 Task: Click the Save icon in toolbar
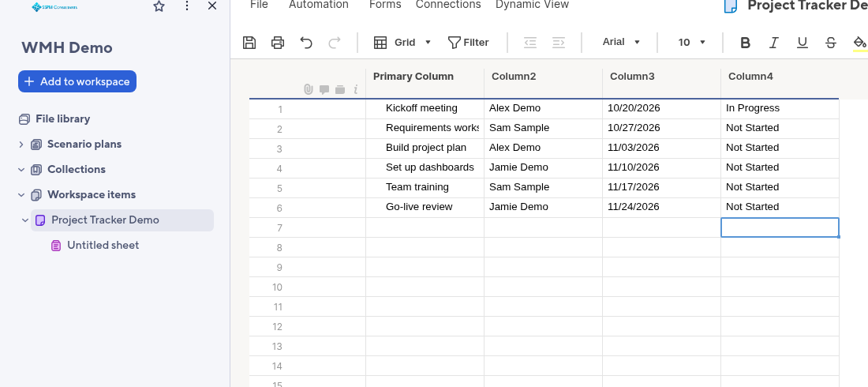tap(249, 42)
